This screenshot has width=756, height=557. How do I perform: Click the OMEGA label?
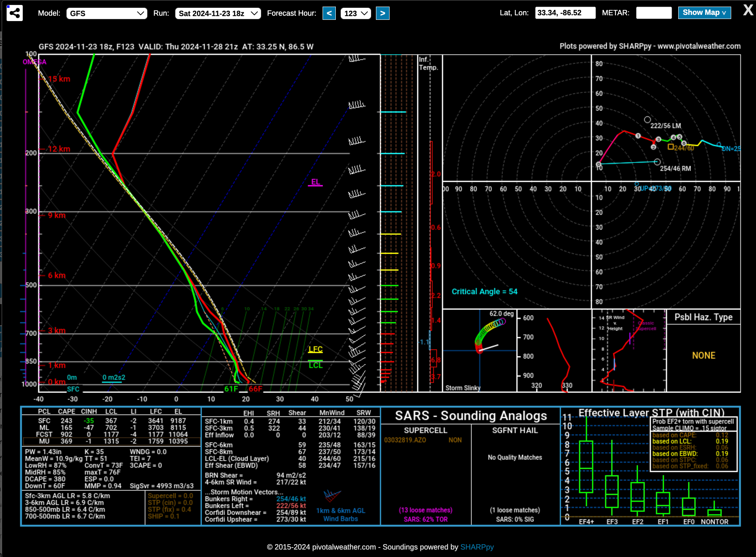[35, 62]
